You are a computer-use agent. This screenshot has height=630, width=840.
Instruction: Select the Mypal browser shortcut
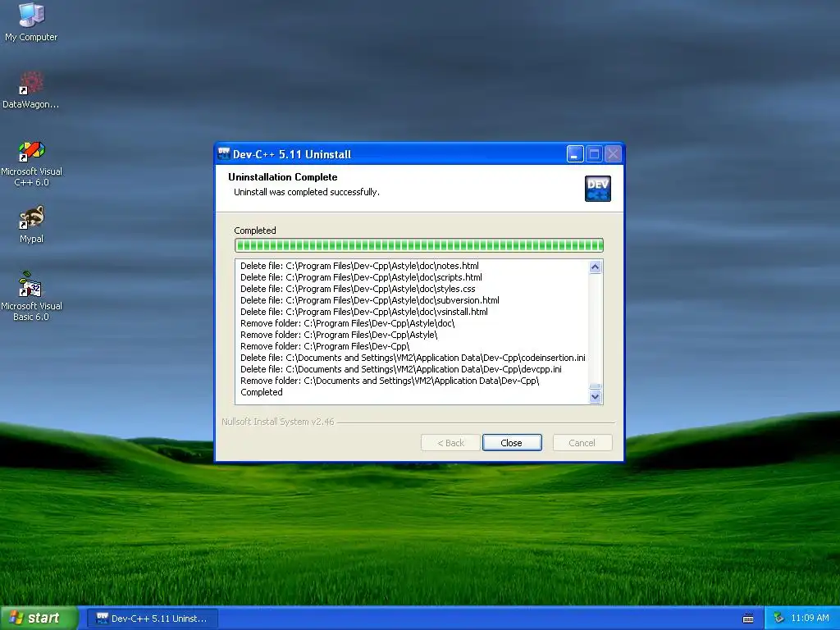tap(31, 224)
